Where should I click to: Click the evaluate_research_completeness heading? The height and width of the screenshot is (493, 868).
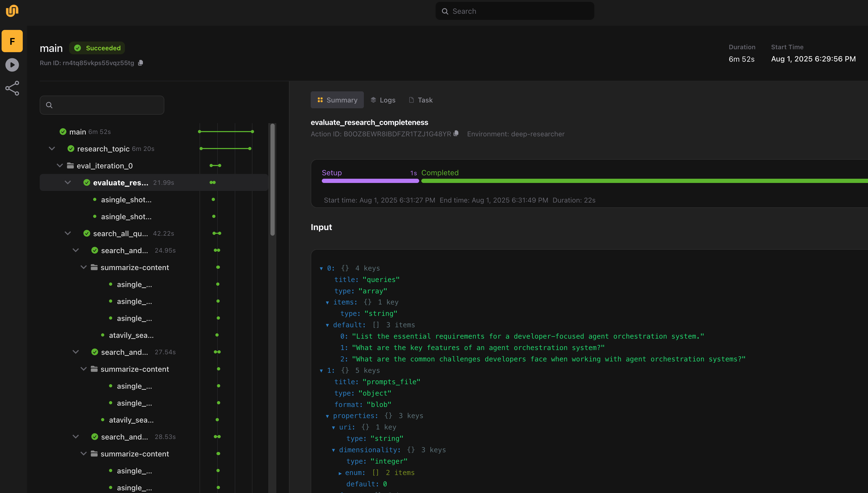[x=369, y=122]
